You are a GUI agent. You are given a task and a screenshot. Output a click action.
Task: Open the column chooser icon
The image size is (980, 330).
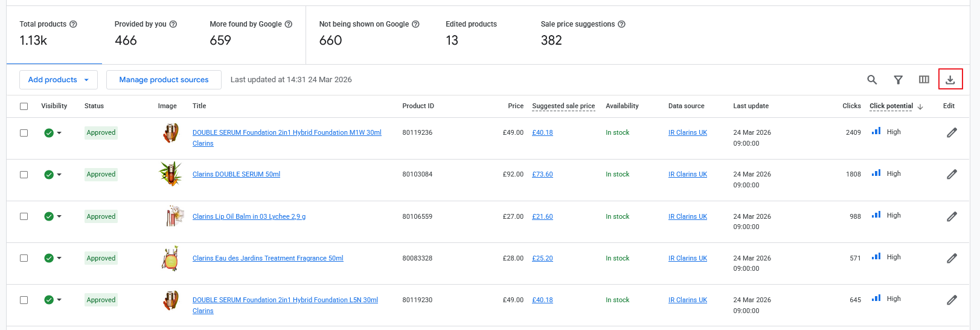924,80
